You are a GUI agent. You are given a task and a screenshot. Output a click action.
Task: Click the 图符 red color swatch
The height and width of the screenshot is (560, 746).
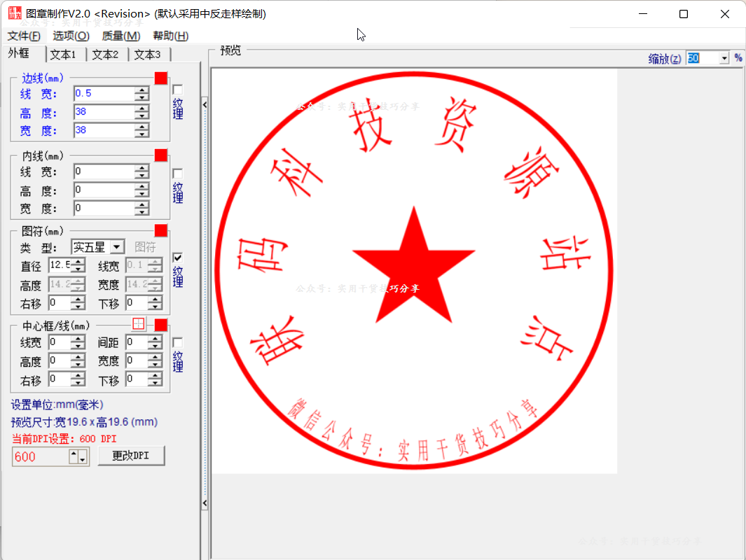160,230
